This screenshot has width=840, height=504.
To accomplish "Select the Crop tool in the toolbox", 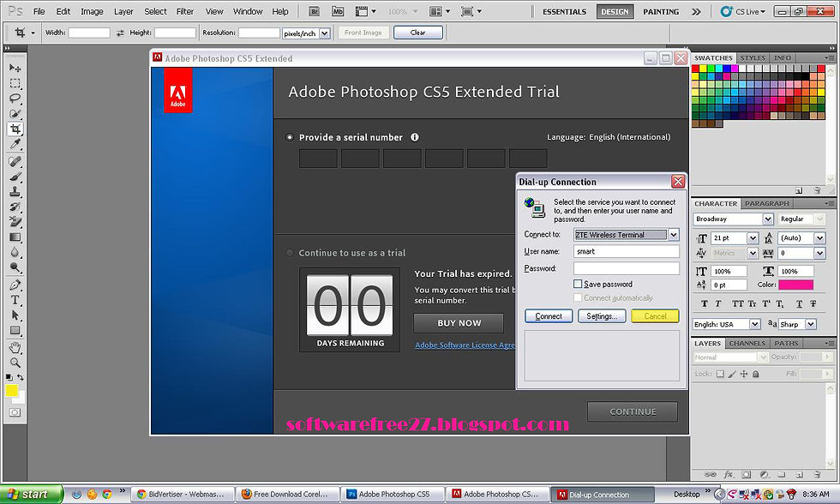I will point(15,129).
